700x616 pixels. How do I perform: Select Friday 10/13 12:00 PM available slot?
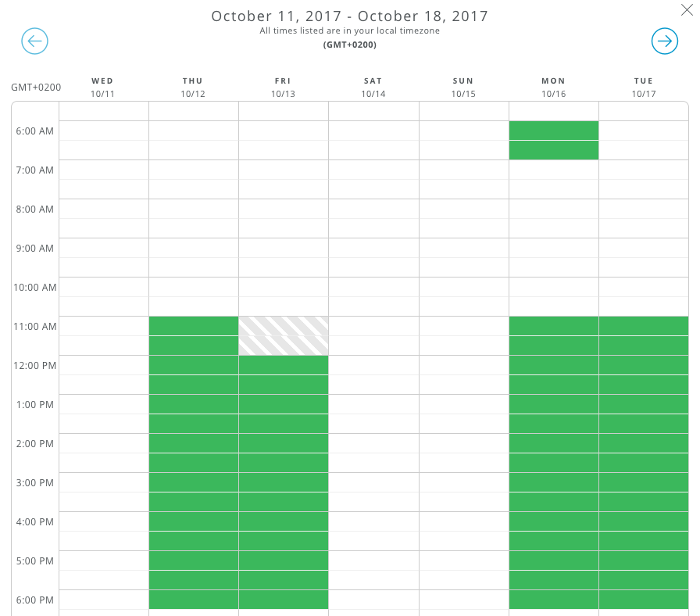284,365
